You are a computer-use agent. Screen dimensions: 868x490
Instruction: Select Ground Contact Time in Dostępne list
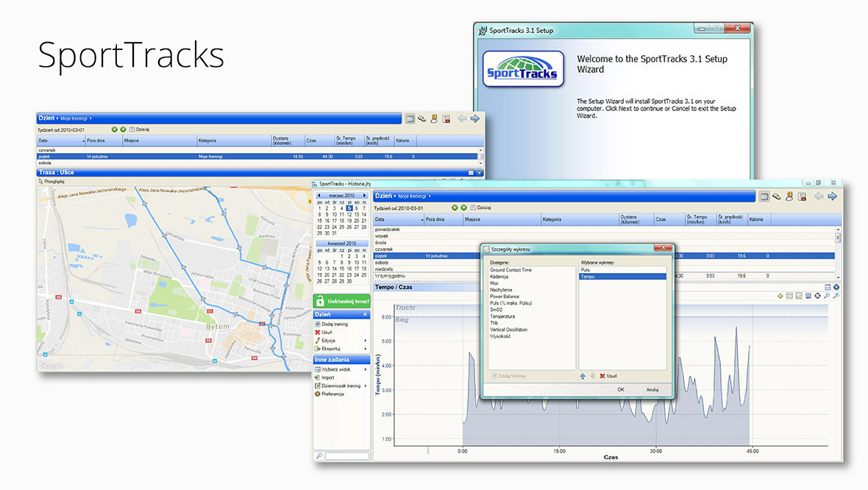pyautogui.click(x=511, y=270)
